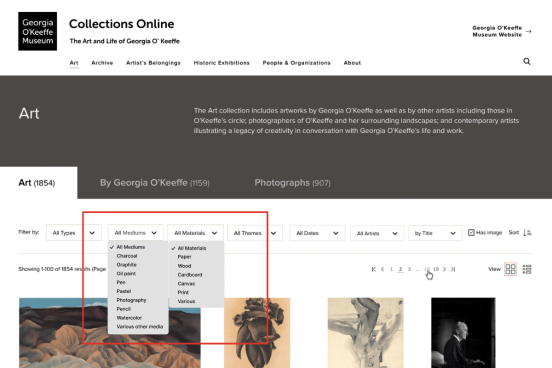Click the arrow beside Museum Website

coord(528,31)
